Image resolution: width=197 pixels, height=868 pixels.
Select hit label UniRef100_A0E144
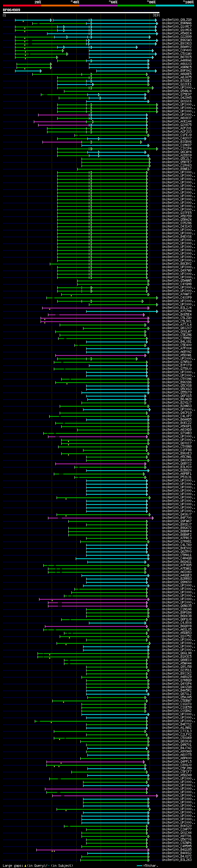[177, 121]
